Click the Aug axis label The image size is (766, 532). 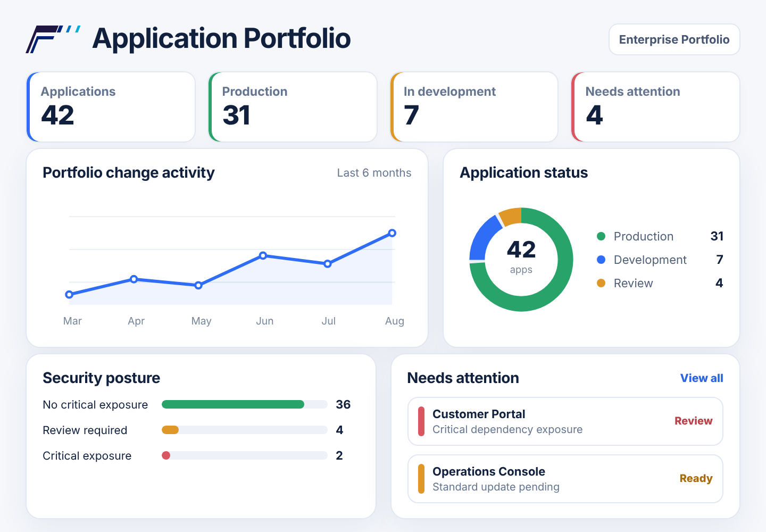[395, 321]
